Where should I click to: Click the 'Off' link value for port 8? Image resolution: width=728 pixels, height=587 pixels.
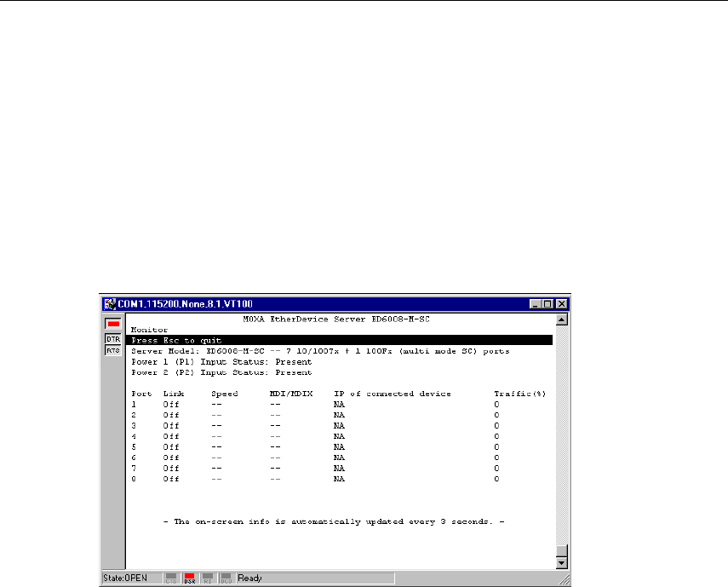171,479
